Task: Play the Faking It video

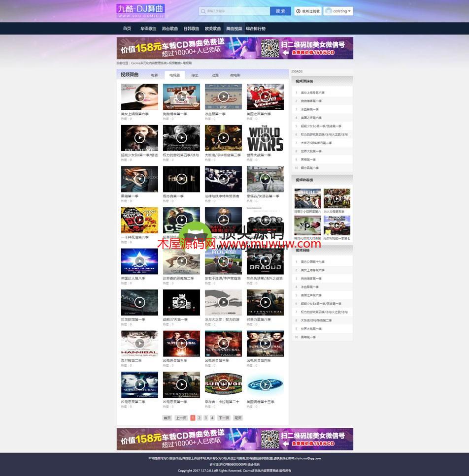Action: pos(181,179)
